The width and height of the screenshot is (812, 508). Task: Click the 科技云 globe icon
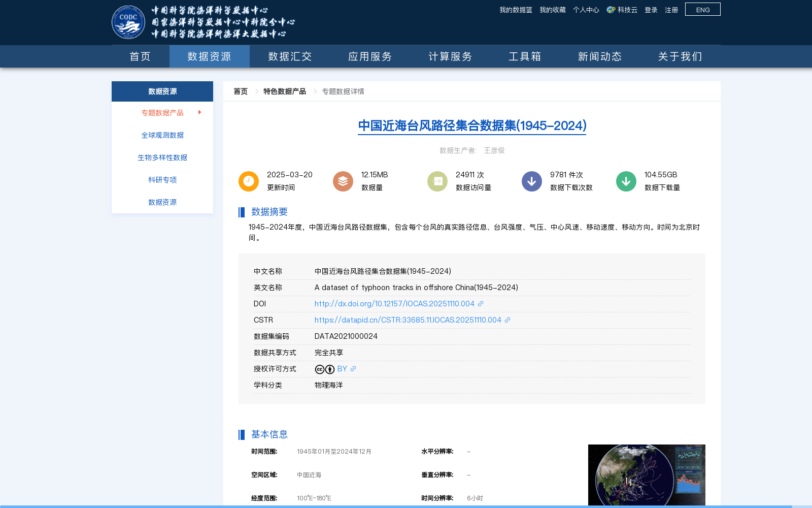610,9
